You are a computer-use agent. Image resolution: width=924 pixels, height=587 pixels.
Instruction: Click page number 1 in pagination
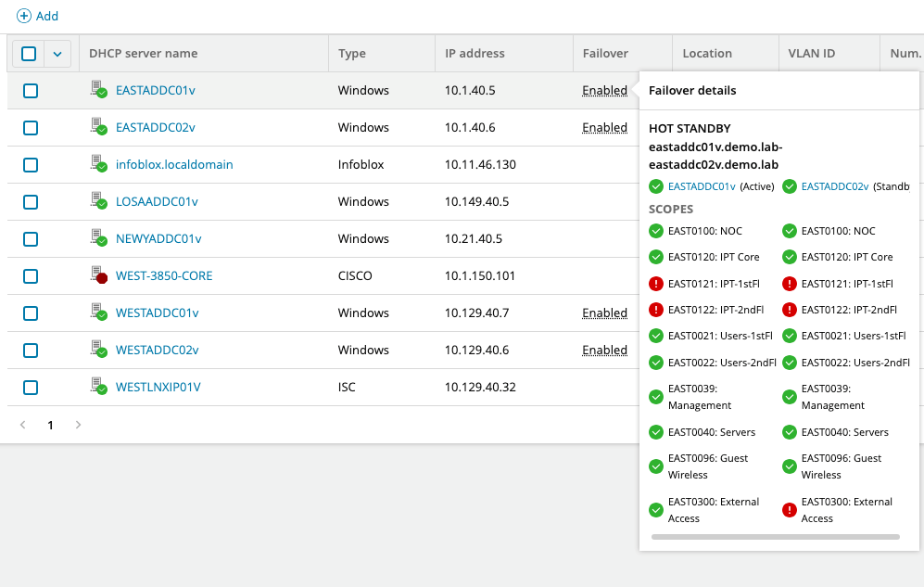click(51, 425)
